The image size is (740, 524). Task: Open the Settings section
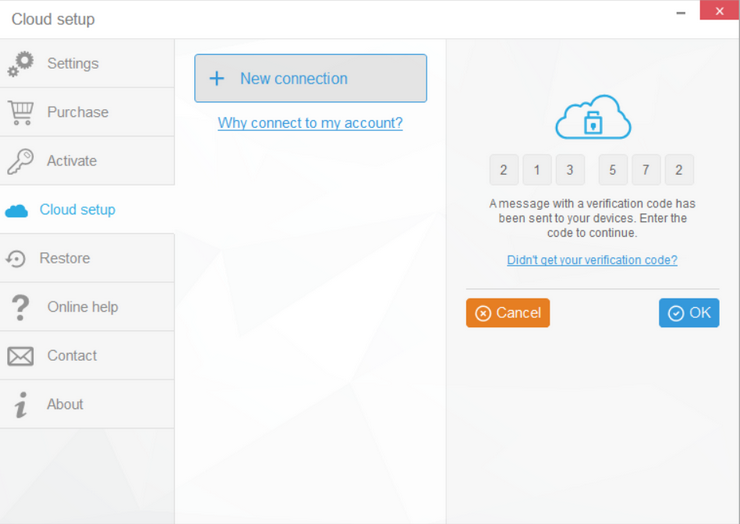(87, 63)
